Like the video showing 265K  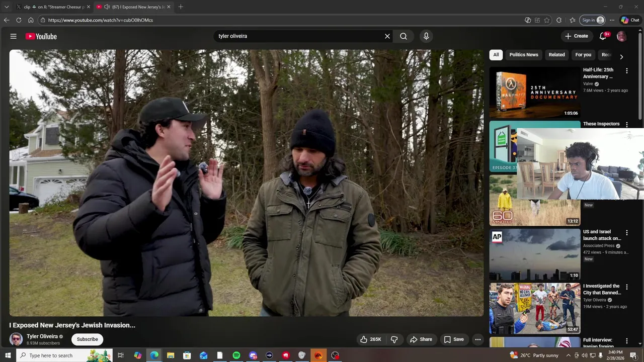coord(370,339)
